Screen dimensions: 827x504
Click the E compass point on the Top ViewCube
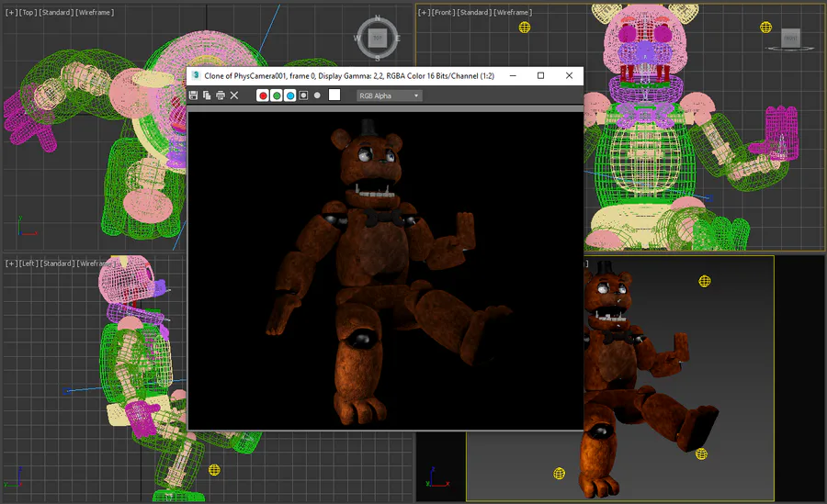[398, 38]
